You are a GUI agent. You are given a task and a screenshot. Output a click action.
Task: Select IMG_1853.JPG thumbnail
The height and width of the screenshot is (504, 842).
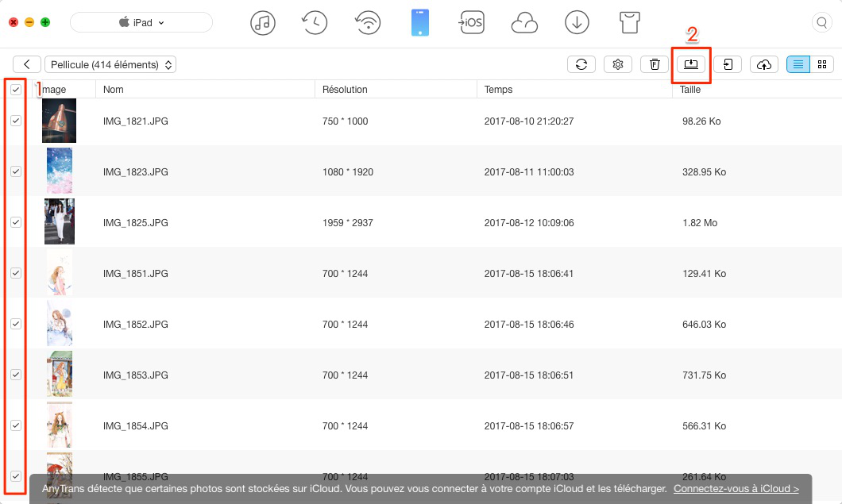pyautogui.click(x=59, y=374)
